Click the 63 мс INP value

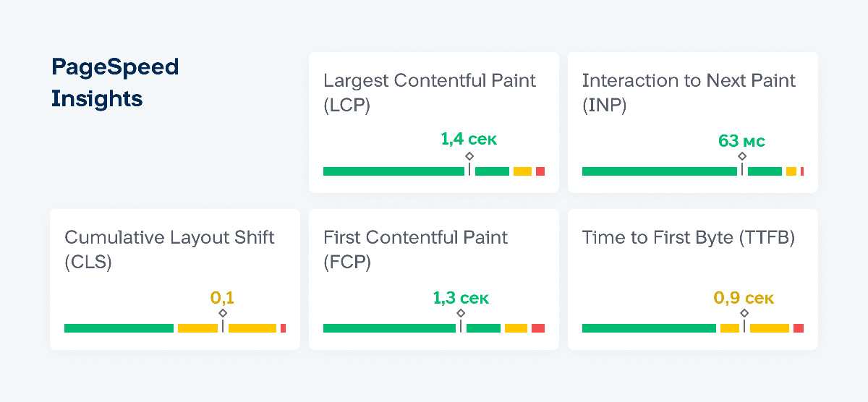[x=741, y=140]
